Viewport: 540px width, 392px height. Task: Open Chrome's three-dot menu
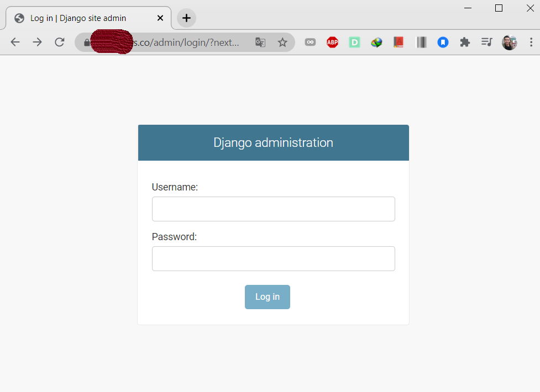click(531, 43)
